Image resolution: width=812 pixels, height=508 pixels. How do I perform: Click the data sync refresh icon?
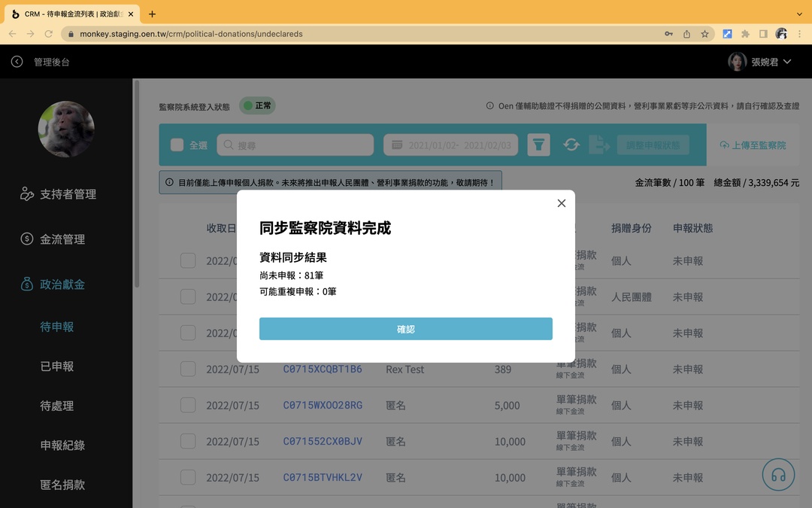pos(571,144)
